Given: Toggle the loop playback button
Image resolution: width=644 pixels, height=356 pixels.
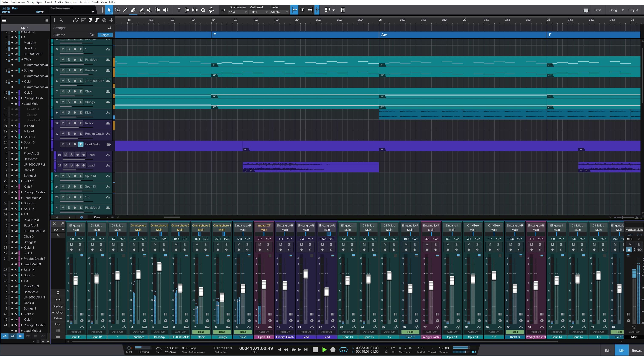Looking at the screenshot, I should [x=343, y=350].
